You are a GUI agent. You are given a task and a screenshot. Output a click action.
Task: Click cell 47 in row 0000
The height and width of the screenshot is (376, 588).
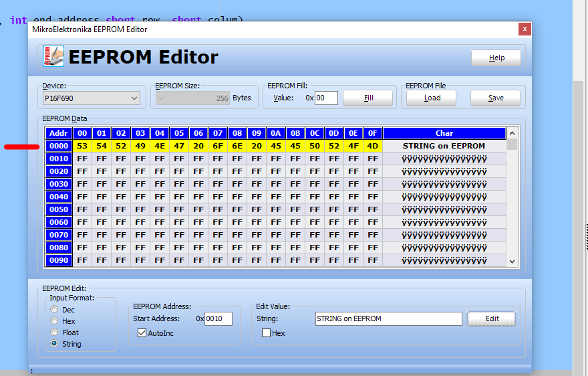coord(179,146)
